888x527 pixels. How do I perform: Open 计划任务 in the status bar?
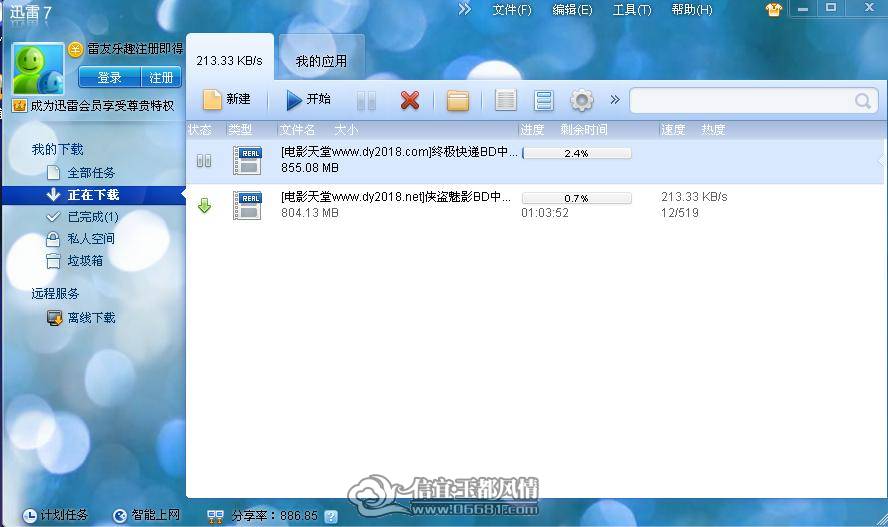56,515
